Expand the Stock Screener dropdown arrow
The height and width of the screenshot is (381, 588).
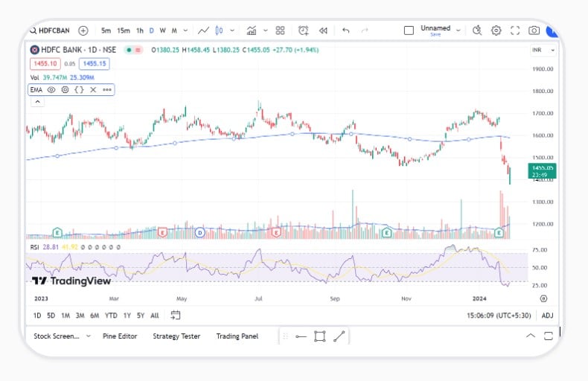coord(88,336)
